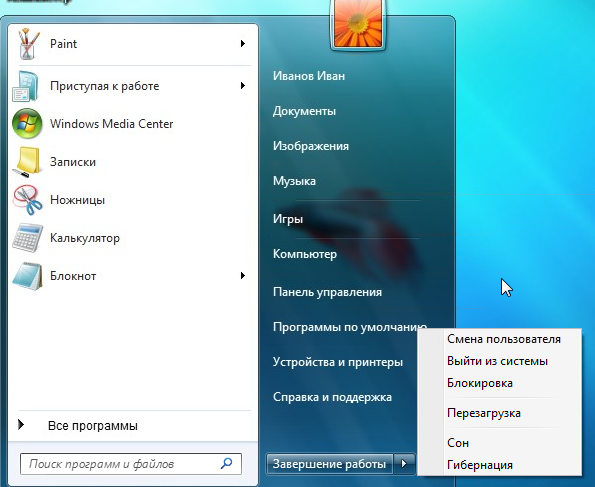Open the Компьютер link

tap(305, 254)
